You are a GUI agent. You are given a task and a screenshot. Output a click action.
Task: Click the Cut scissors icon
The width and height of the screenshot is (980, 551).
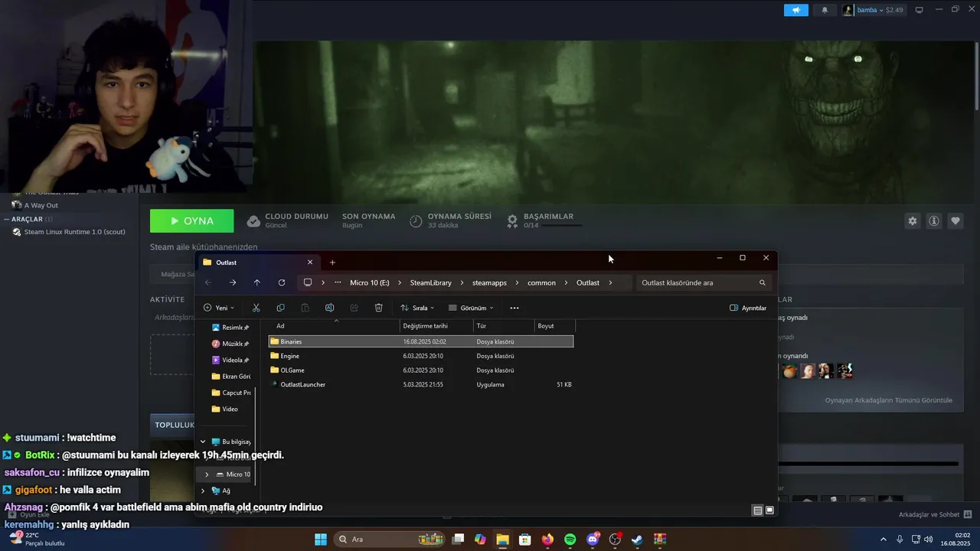(x=256, y=308)
